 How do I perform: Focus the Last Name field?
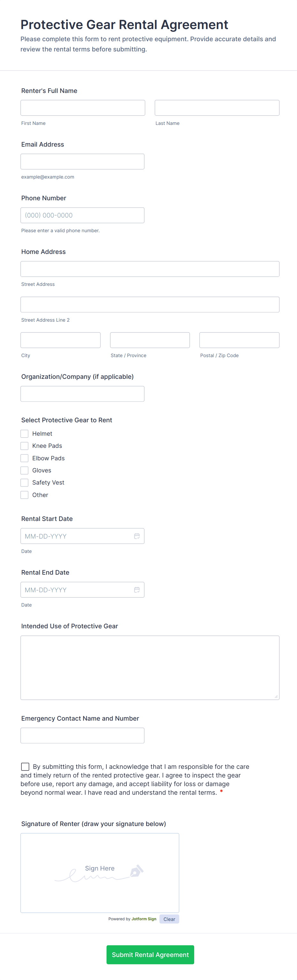[x=217, y=108]
